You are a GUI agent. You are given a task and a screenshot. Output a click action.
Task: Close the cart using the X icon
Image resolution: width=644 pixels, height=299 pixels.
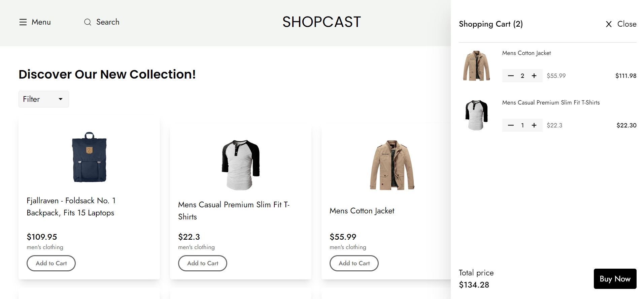click(x=609, y=24)
